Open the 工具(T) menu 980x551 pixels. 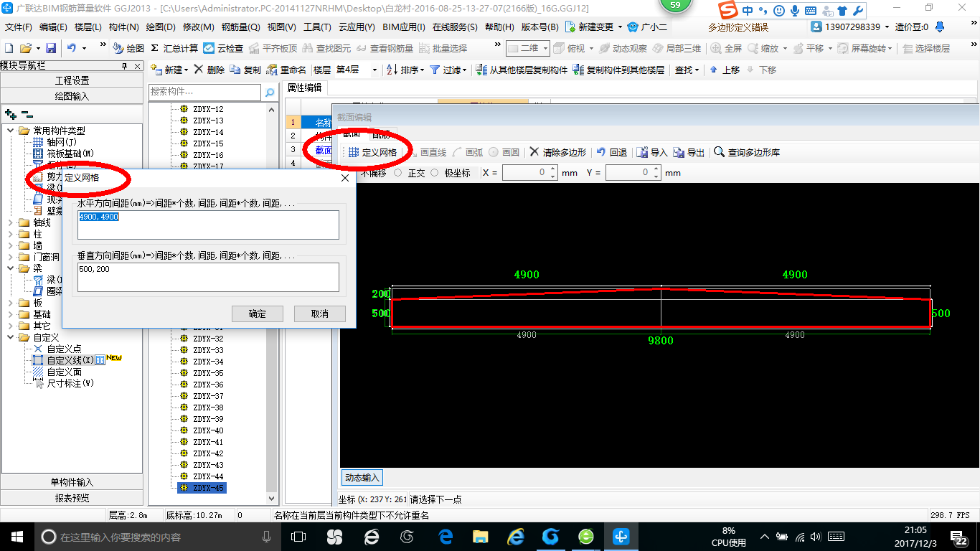click(317, 27)
